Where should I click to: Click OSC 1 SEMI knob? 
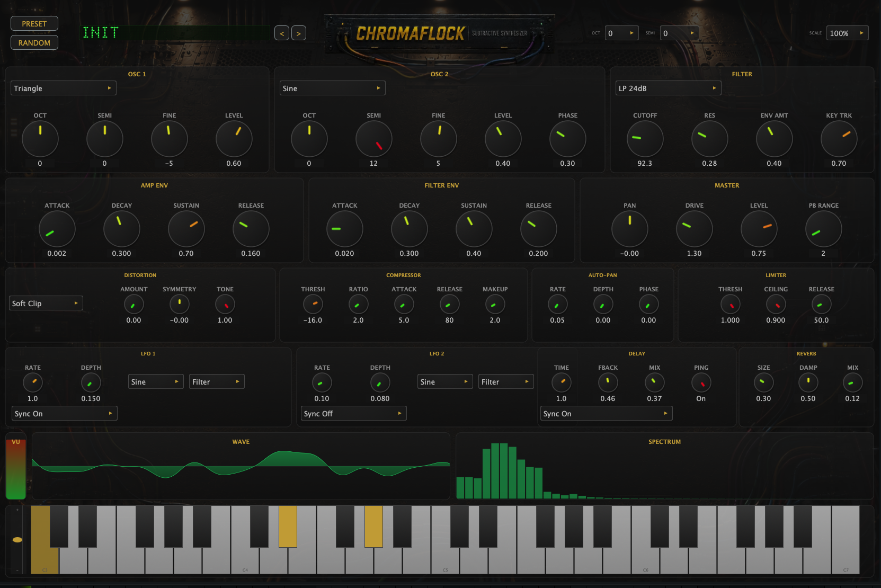click(x=105, y=139)
